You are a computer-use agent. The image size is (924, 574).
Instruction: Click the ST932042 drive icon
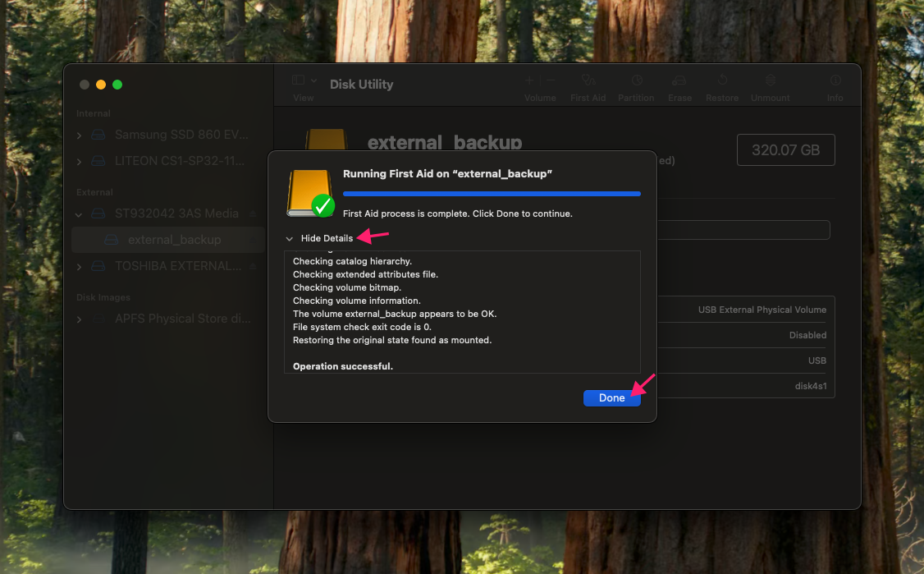tap(98, 214)
